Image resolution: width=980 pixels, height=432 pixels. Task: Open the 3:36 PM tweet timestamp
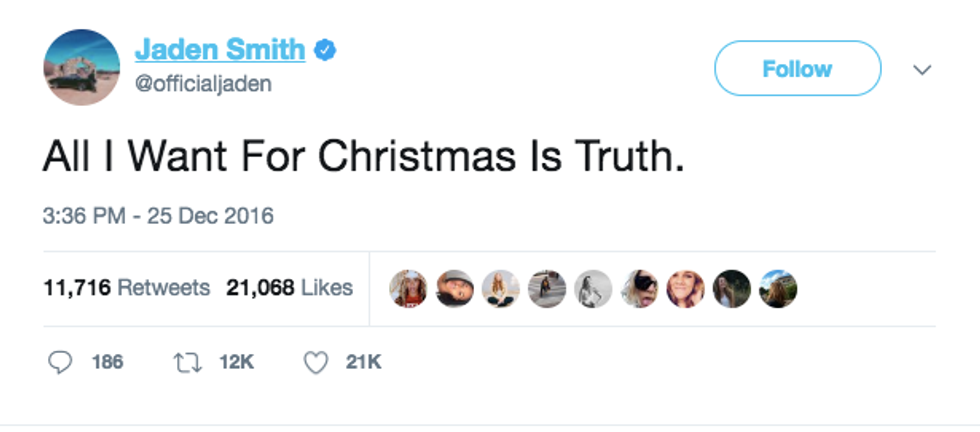point(157,216)
